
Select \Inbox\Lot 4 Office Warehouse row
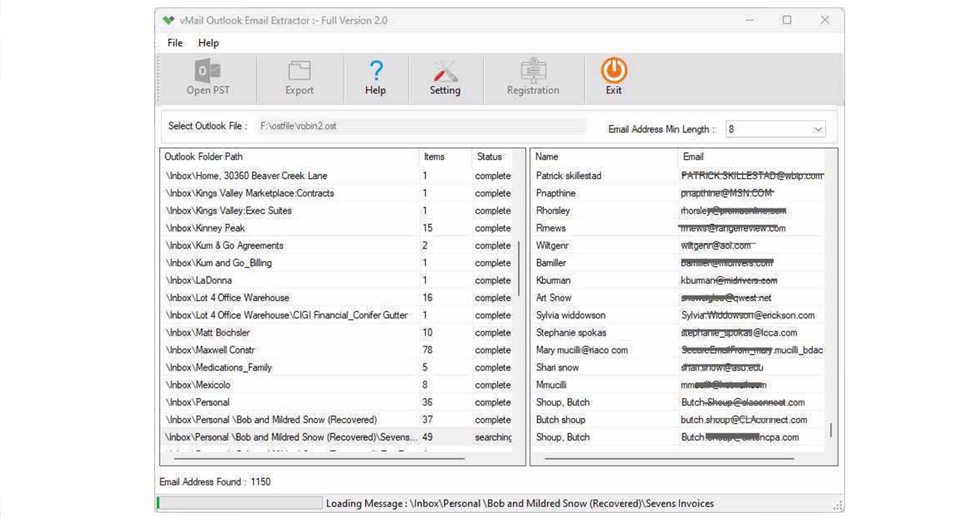click(336, 298)
